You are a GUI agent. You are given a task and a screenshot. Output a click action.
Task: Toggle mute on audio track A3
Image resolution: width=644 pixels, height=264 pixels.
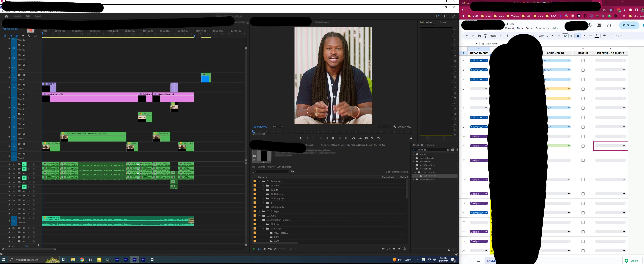coord(24,173)
